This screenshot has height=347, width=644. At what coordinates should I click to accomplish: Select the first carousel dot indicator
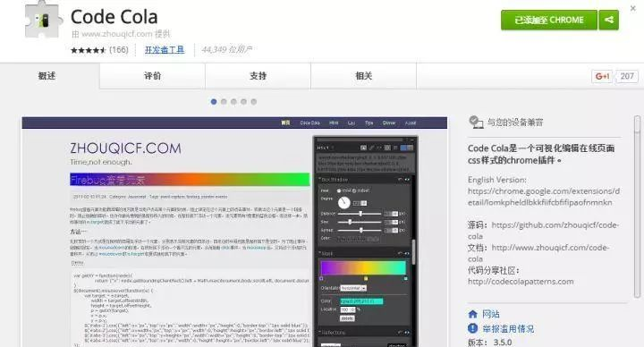point(214,101)
